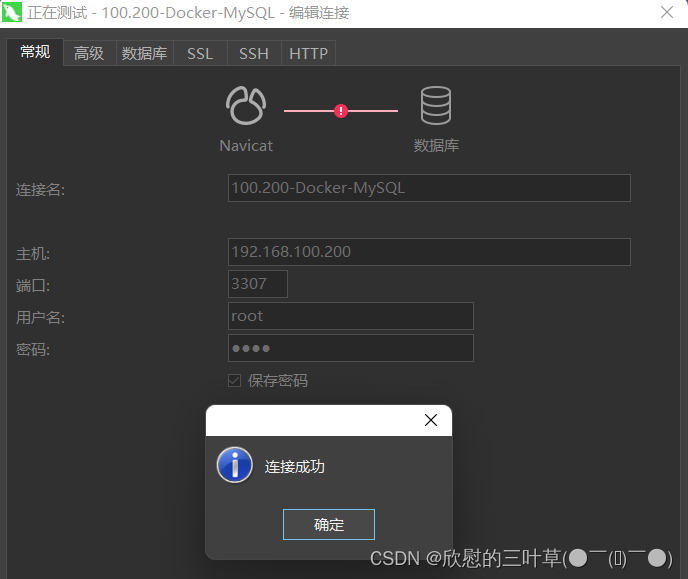Click the 连接成功 message text
The height and width of the screenshot is (579, 688).
[x=294, y=467]
